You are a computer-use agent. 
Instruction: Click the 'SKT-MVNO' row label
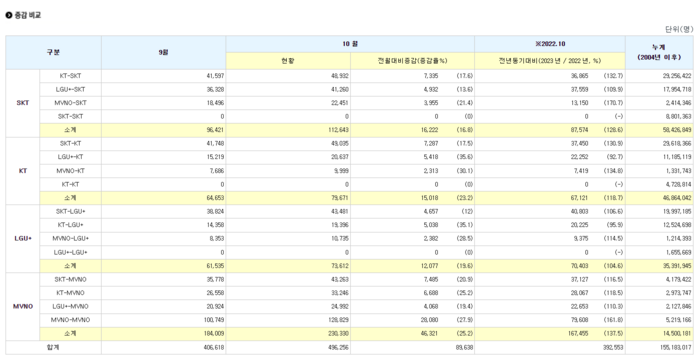click(x=71, y=280)
